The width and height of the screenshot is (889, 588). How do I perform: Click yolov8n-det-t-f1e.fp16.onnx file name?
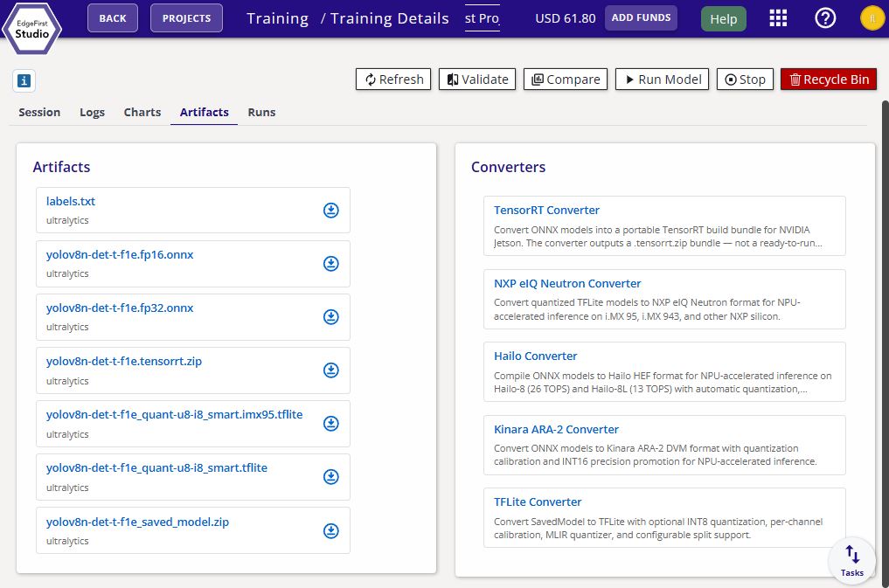click(120, 254)
